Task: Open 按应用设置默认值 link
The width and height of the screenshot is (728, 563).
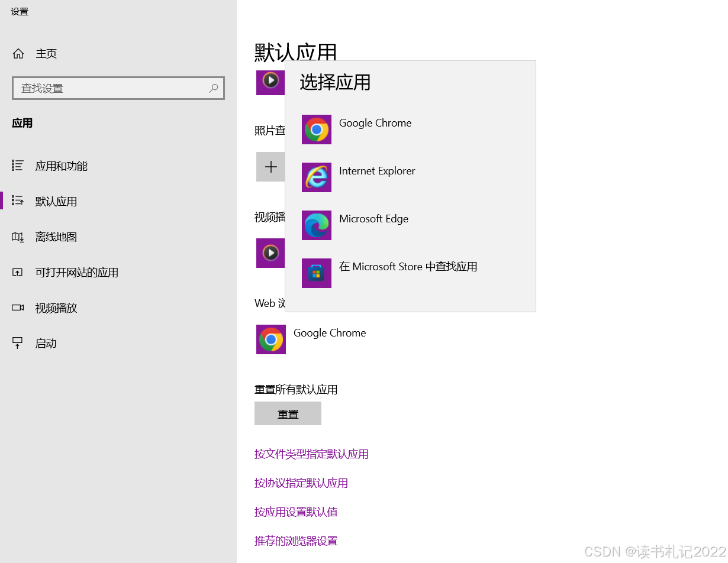Action: pos(296,512)
